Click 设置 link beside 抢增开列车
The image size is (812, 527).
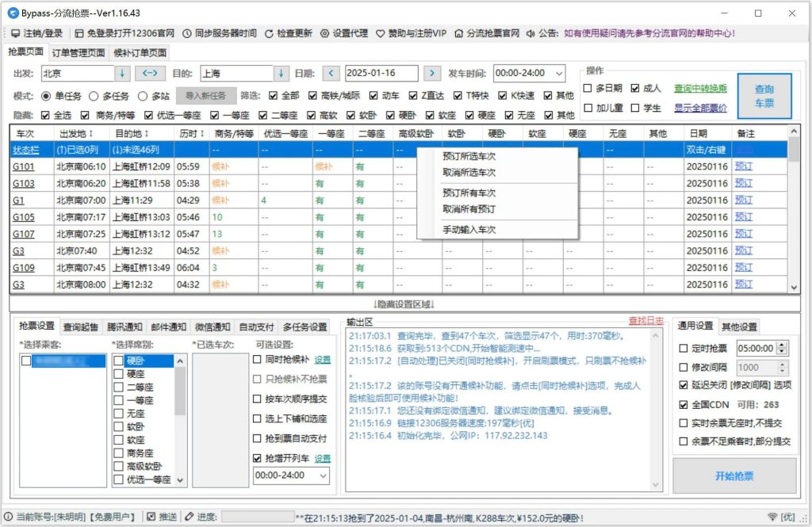tap(323, 459)
